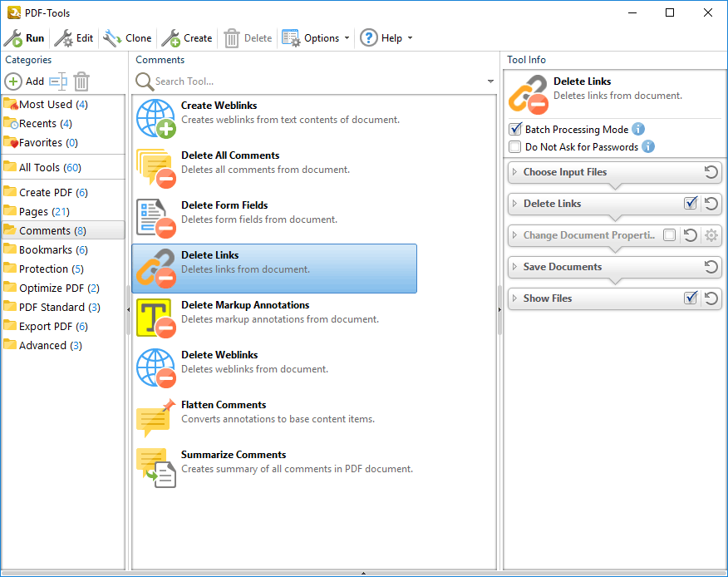Screen dimensions: 728x577
Task: Open the search tool dropdown arrow
Action: click(490, 81)
